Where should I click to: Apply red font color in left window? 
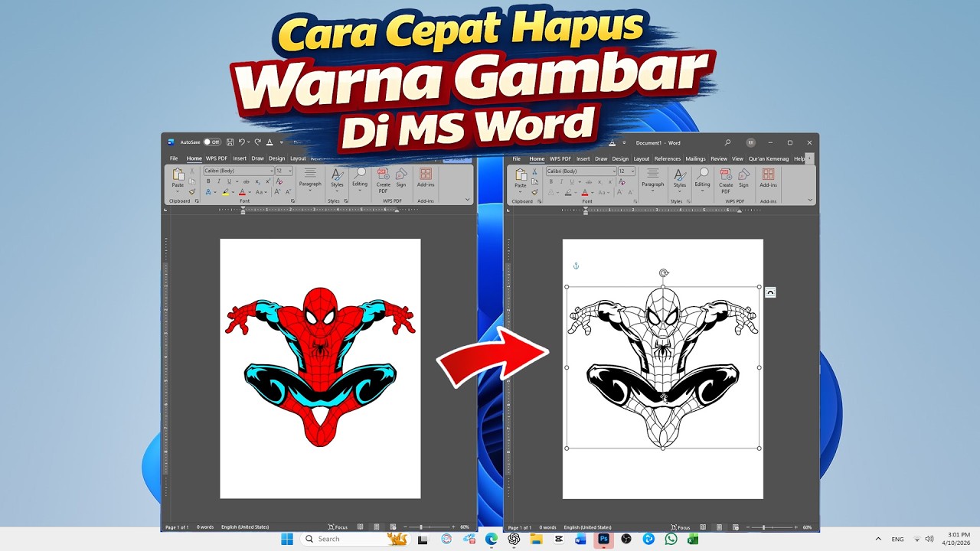(x=242, y=192)
